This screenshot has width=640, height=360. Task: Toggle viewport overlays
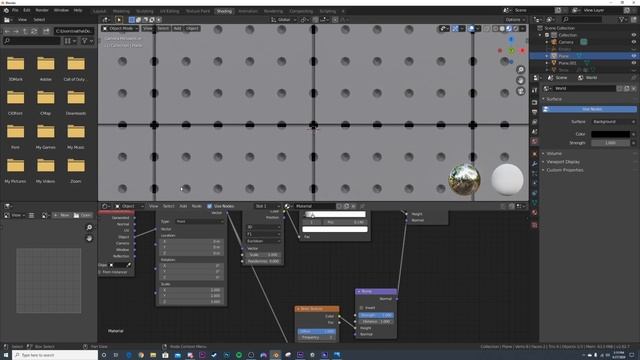471,29
